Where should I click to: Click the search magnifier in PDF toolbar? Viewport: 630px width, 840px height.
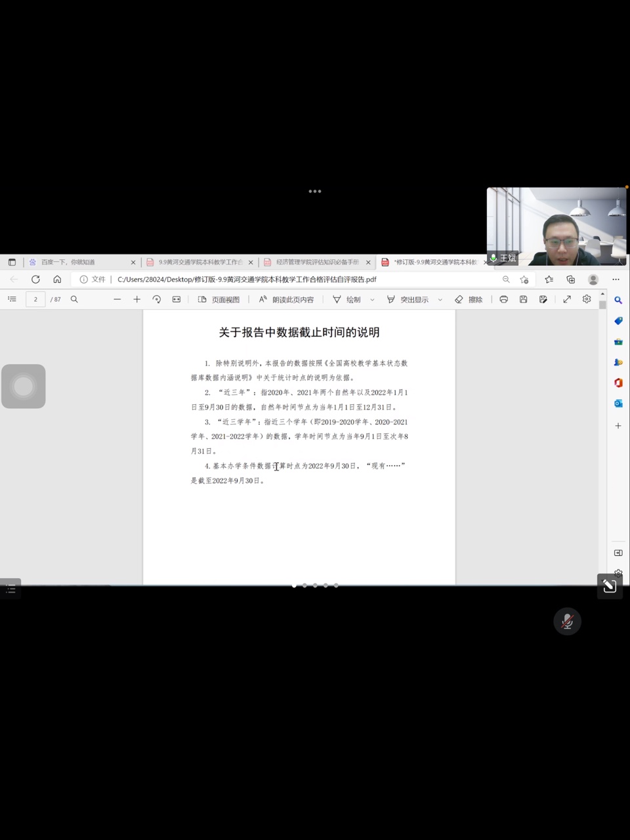coord(74,299)
